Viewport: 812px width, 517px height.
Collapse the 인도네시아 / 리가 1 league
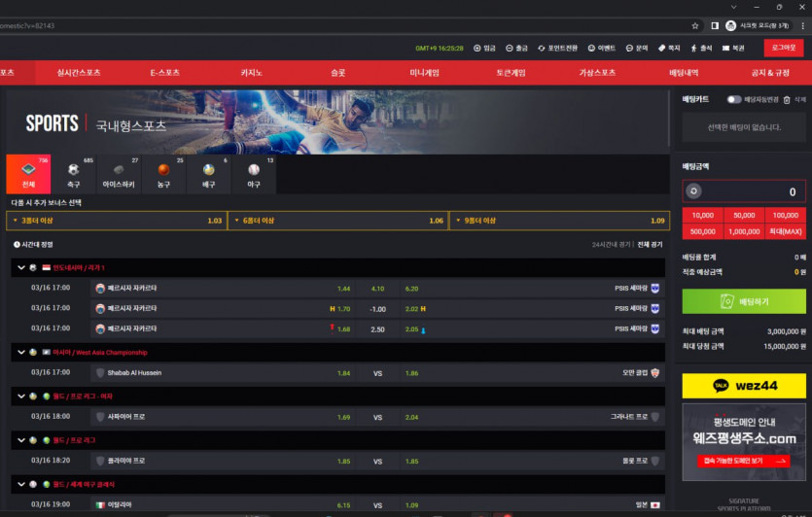point(21,267)
